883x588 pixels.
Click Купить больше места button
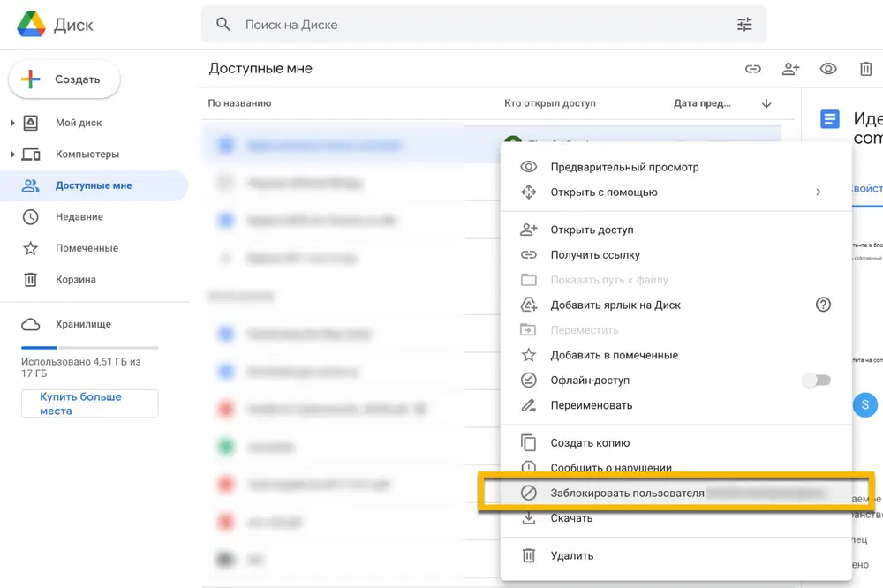click(x=89, y=403)
